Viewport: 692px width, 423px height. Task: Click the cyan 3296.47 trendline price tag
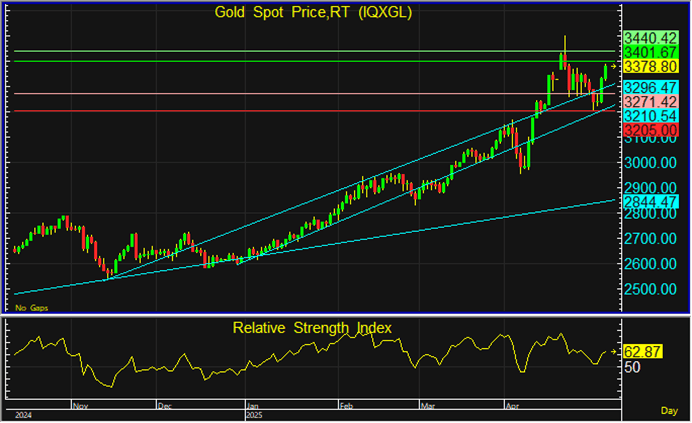[651, 88]
